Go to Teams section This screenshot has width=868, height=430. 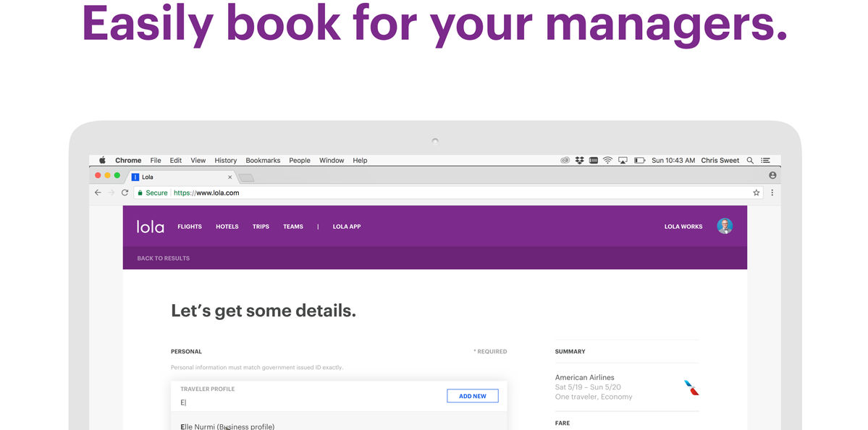[293, 227]
